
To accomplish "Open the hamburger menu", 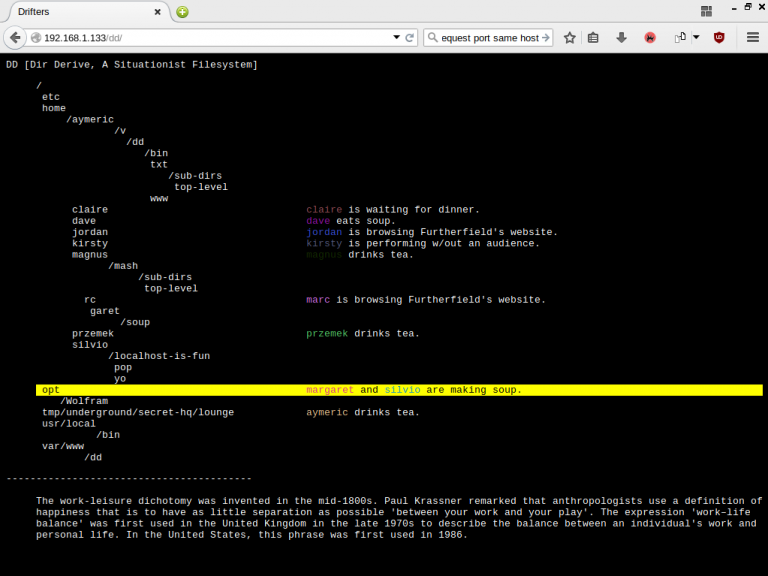I will tap(753, 38).
